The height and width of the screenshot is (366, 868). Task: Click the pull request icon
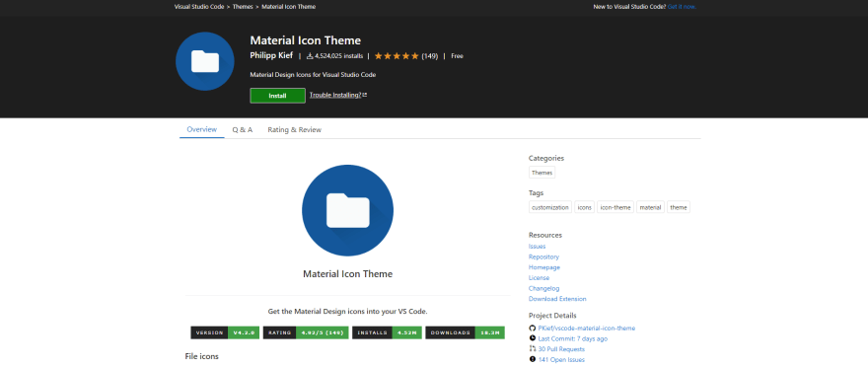tap(533, 349)
